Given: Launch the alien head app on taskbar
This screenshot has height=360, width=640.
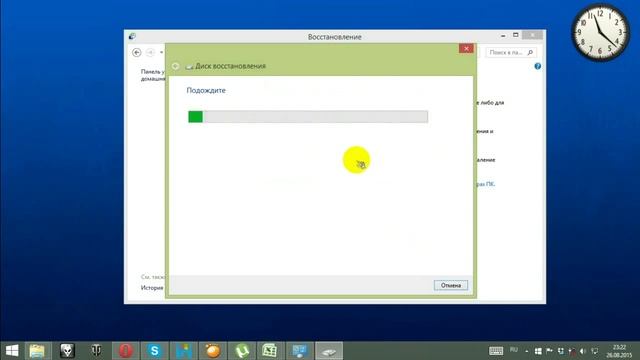Looking at the screenshot, I should pos(67,351).
